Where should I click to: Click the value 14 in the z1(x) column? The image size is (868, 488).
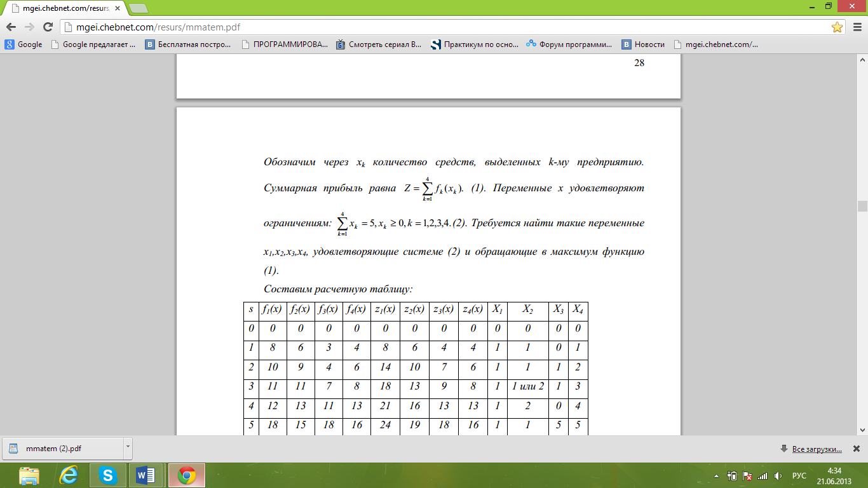(x=385, y=367)
